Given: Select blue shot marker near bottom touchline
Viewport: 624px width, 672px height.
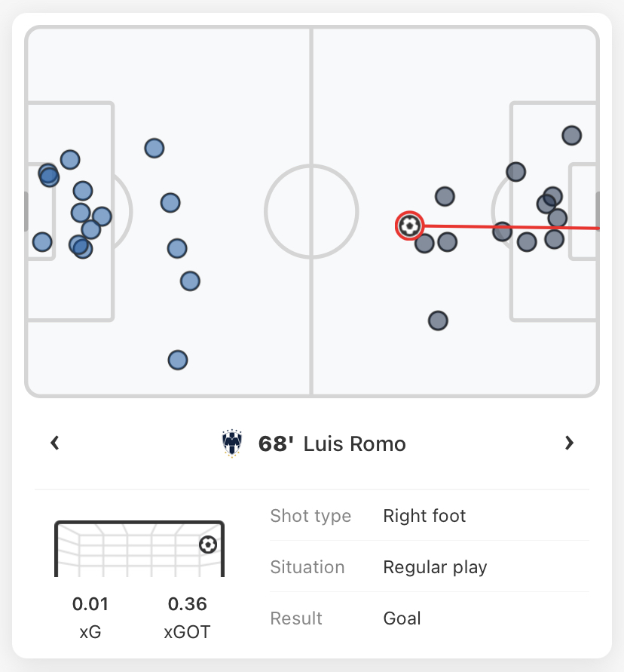Looking at the screenshot, I should (178, 360).
